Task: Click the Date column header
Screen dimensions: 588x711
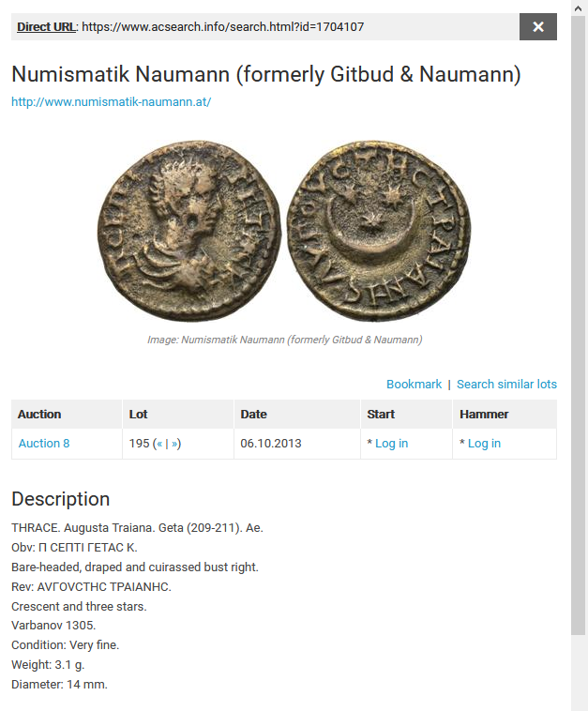Action: [x=253, y=414]
